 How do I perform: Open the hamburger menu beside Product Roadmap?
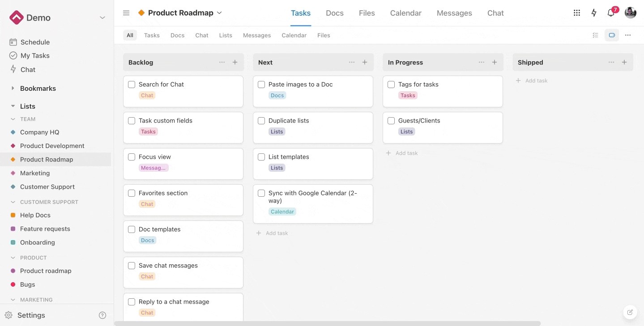pos(126,13)
